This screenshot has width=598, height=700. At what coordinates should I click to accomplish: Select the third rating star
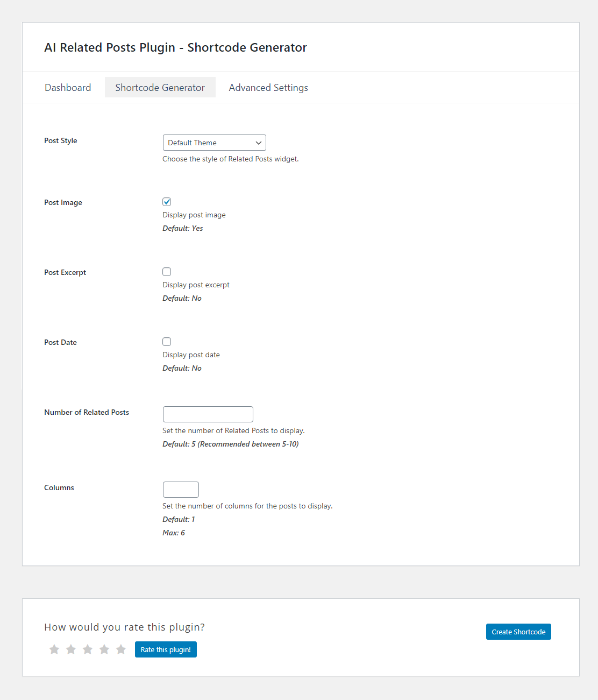click(88, 649)
